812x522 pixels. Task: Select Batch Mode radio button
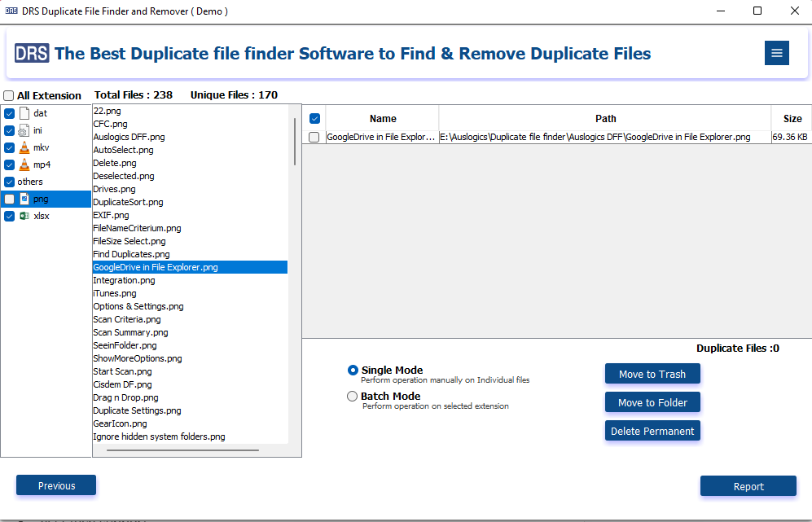click(x=353, y=397)
